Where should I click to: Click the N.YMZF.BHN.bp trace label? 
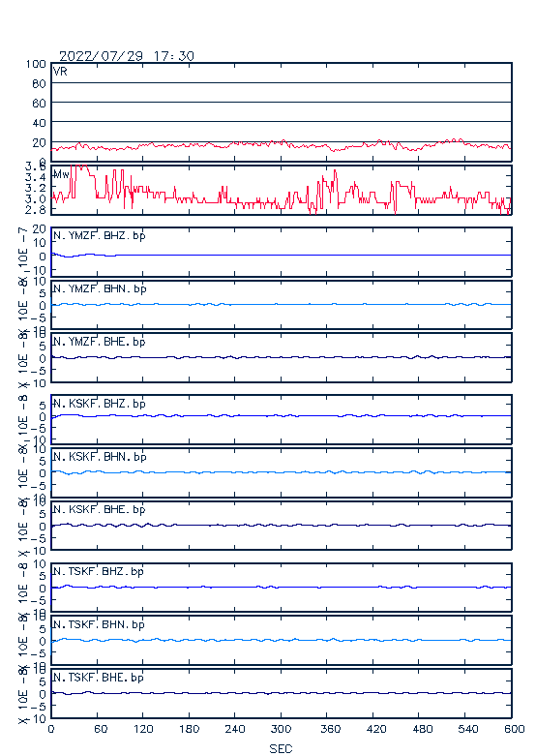(x=100, y=288)
